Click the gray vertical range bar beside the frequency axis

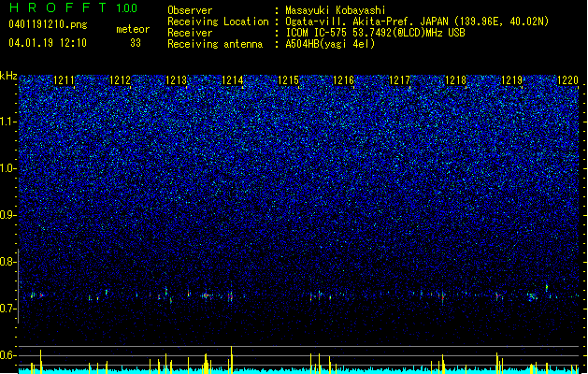[18, 285]
